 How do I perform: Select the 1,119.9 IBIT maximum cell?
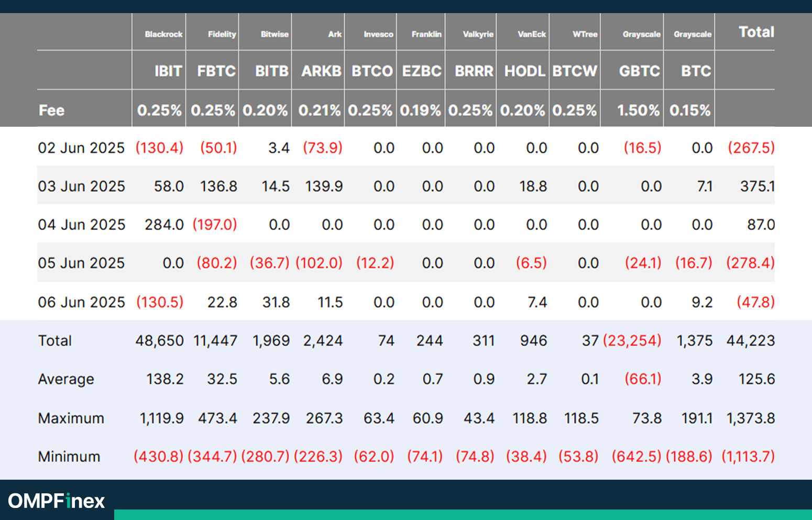coord(161,418)
